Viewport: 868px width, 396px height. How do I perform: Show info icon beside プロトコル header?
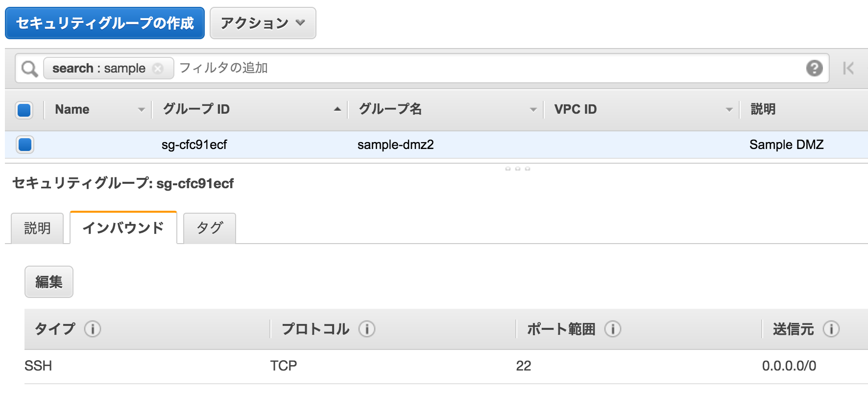(367, 328)
